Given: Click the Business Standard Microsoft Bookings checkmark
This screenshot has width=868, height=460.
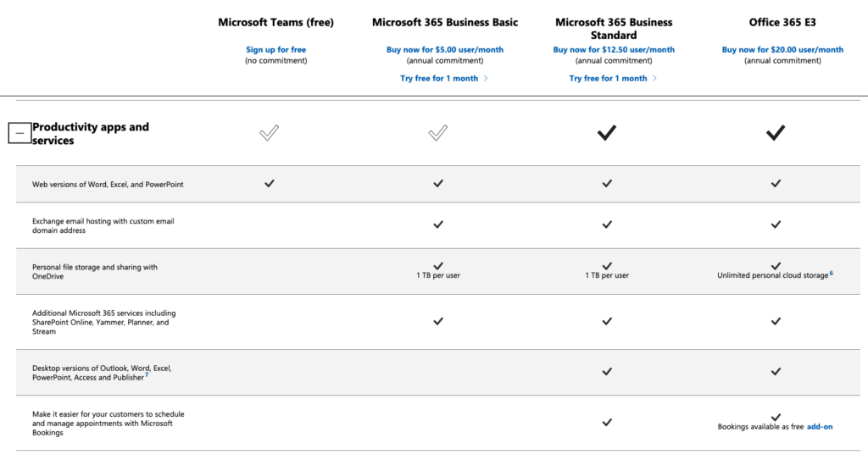Looking at the screenshot, I should (x=607, y=423).
